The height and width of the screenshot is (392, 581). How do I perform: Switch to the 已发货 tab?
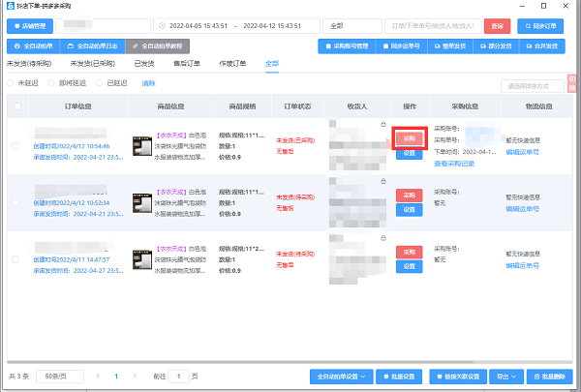[144, 63]
